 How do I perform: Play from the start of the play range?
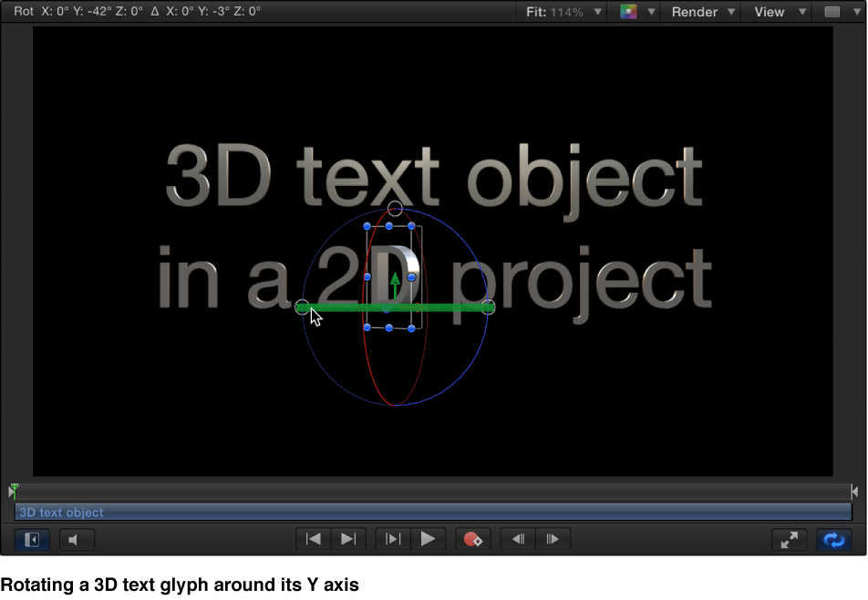click(x=391, y=539)
